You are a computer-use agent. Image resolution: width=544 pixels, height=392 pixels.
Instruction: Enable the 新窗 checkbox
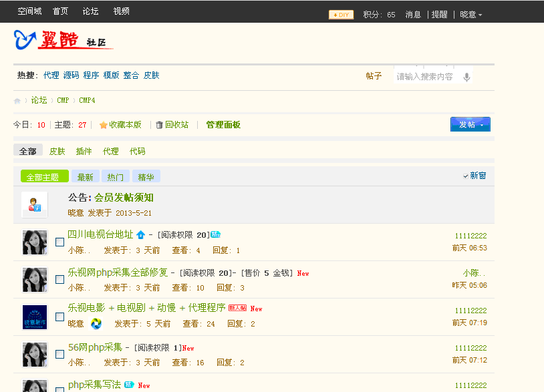coord(466,176)
